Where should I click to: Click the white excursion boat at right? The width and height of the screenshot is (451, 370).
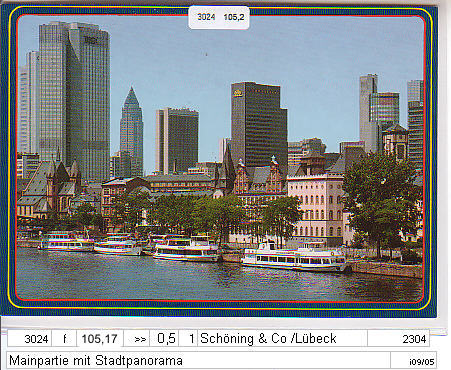(x=294, y=257)
